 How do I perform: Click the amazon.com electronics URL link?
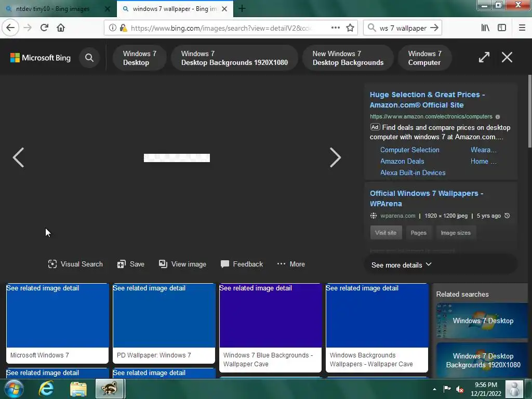pyautogui.click(x=431, y=116)
